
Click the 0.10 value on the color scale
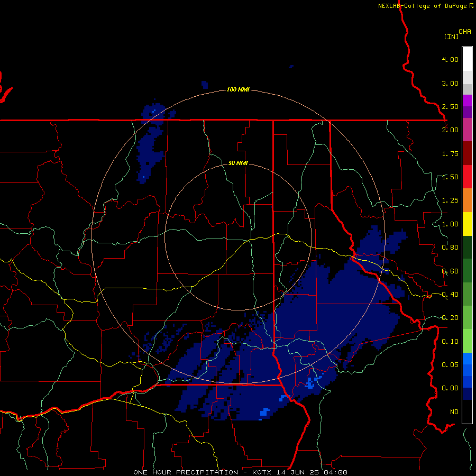tap(450, 342)
